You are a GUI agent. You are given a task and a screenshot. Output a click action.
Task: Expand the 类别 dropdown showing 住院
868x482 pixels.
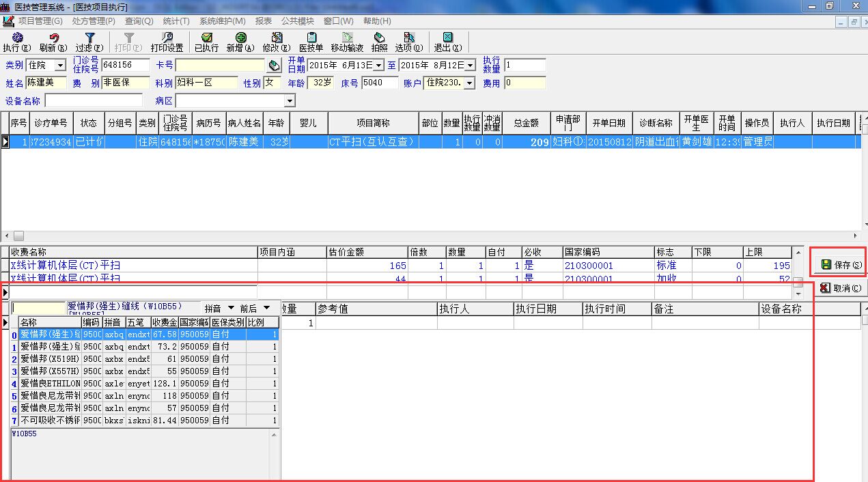[x=60, y=66]
